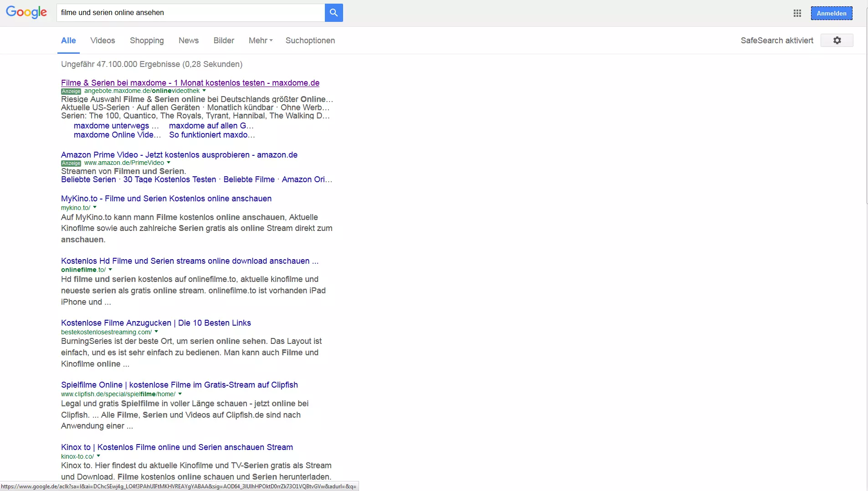868x491 pixels.
Task: Expand the Mehr dropdown
Action: [261, 41]
